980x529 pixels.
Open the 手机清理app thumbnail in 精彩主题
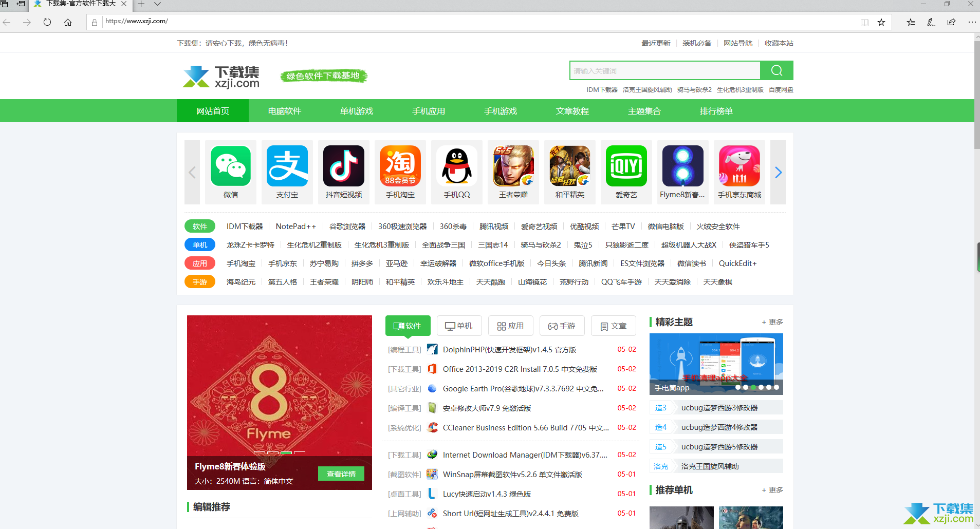(x=716, y=364)
